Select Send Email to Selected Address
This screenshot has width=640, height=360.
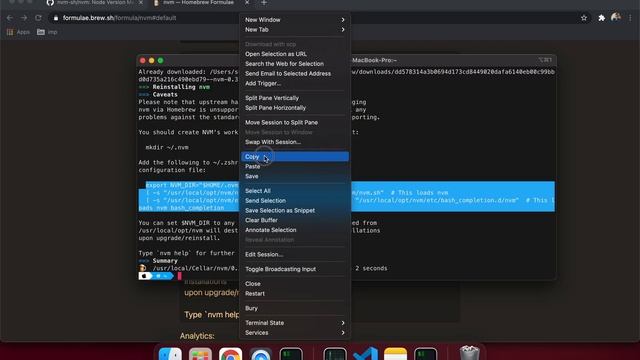click(x=294, y=73)
